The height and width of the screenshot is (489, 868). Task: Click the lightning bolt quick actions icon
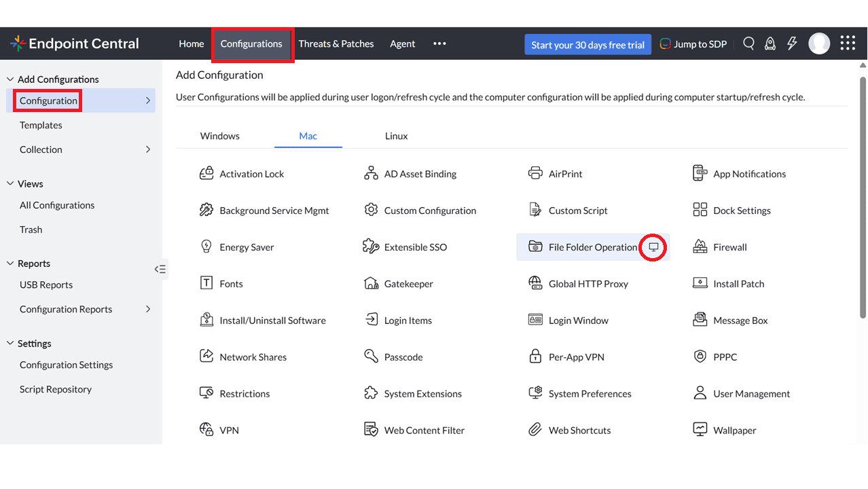[x=792, y=43]
